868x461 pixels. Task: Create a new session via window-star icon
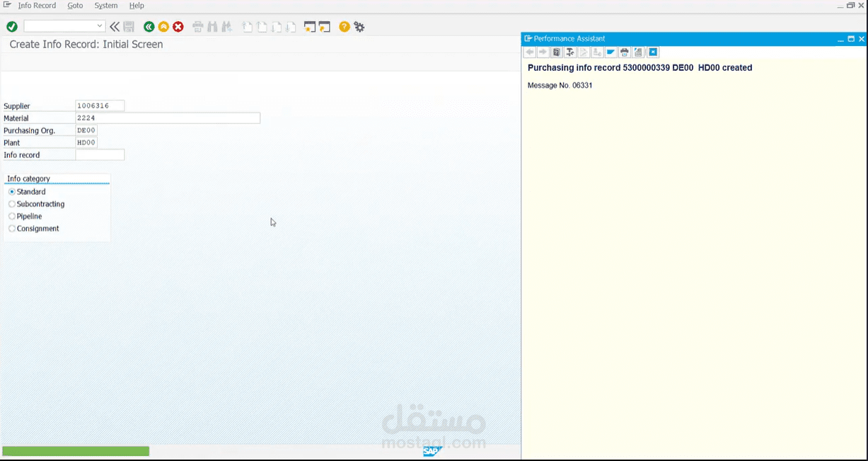pyautogui.click(x=310, y=27)
